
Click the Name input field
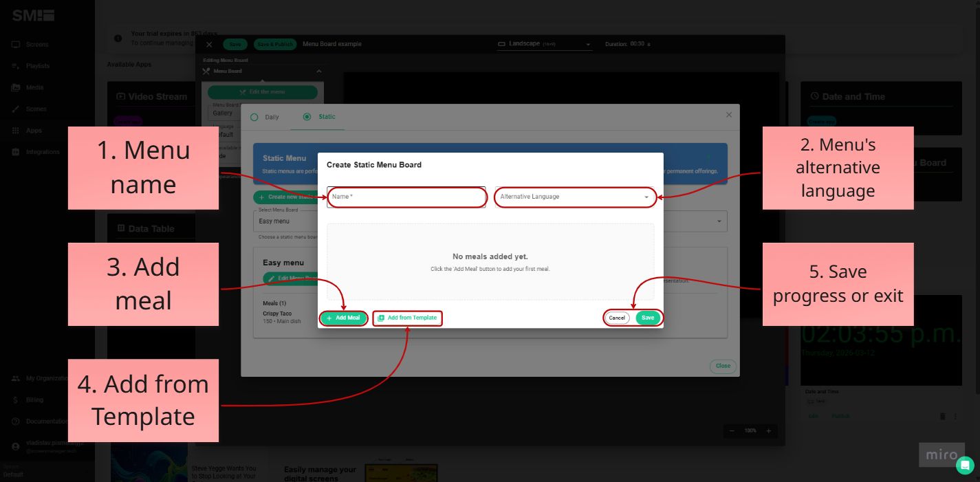tap(406, 197)
